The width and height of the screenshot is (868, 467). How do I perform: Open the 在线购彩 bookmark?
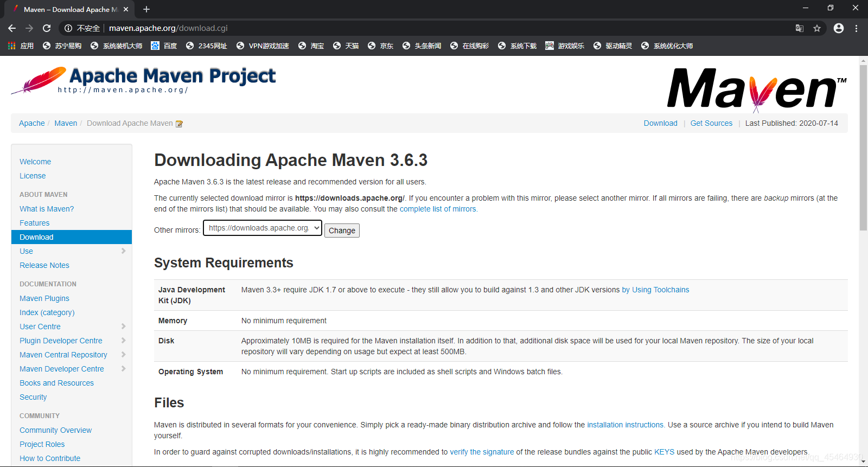point(469,46)
